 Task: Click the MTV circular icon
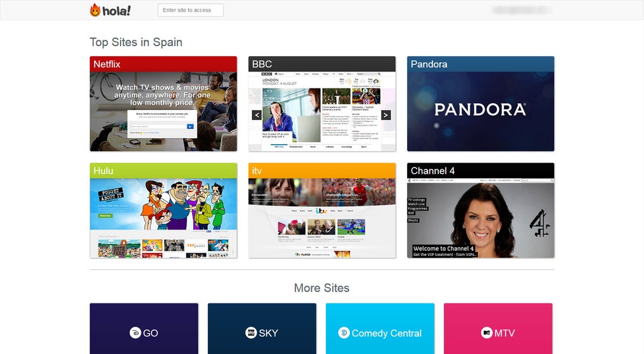click(487, 333)
